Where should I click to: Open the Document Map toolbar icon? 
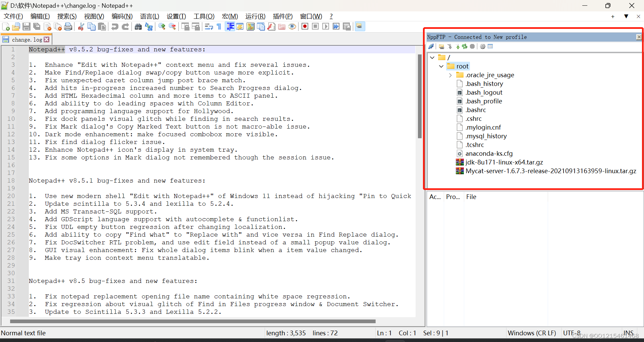[x=250, y=27]
